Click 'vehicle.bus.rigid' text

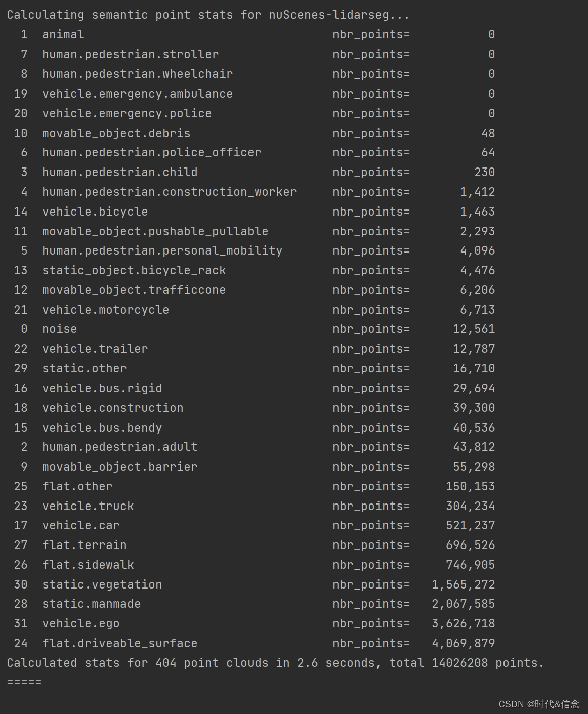(102, 388)
